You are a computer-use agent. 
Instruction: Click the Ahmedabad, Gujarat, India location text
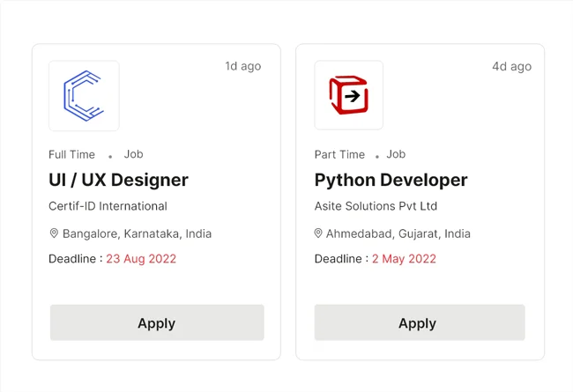(398, 233)
